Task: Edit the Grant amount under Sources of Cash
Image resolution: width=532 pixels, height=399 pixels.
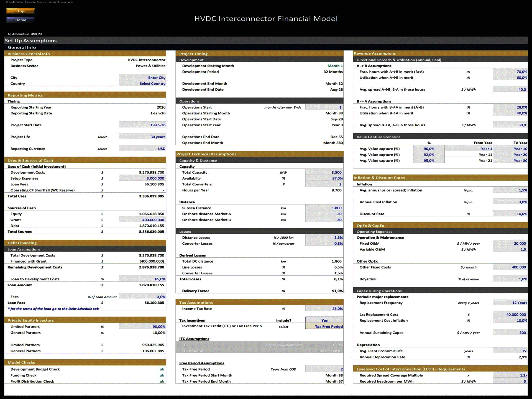Action: point(142,220)
